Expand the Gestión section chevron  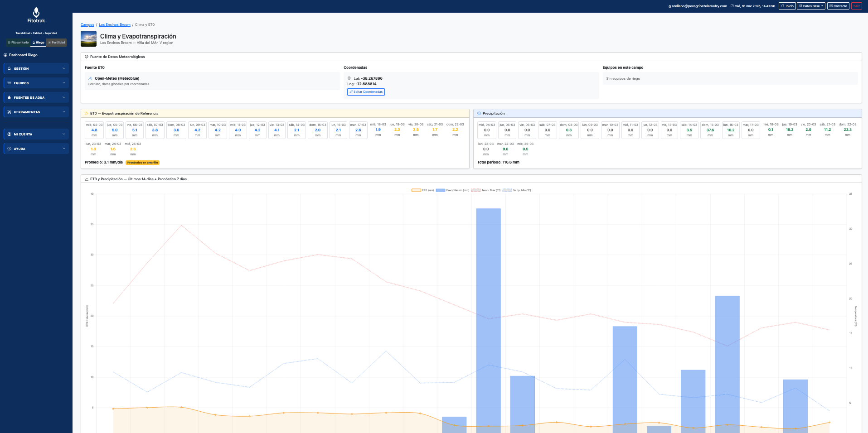pos(64,69)
